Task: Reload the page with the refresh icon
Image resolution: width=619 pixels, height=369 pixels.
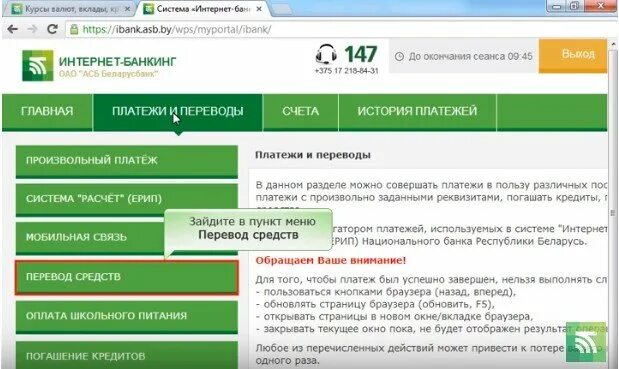Action: pyautogui.click(x=53, y=29)
